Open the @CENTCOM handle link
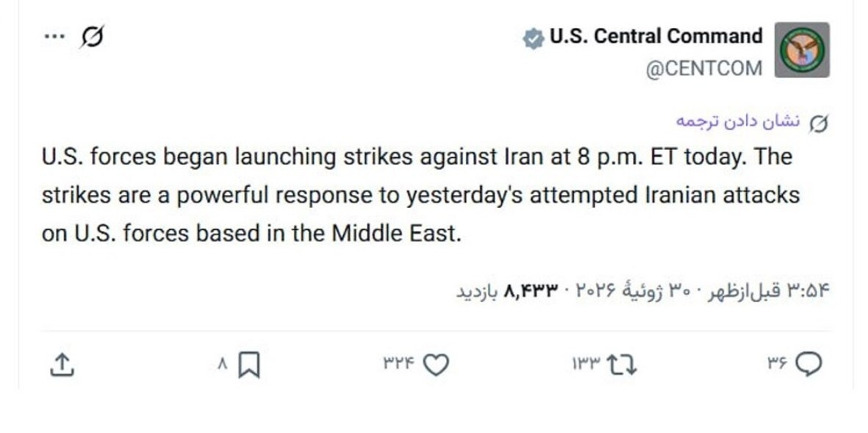Viewport: 868px width, 433px height. coord(703,68)
